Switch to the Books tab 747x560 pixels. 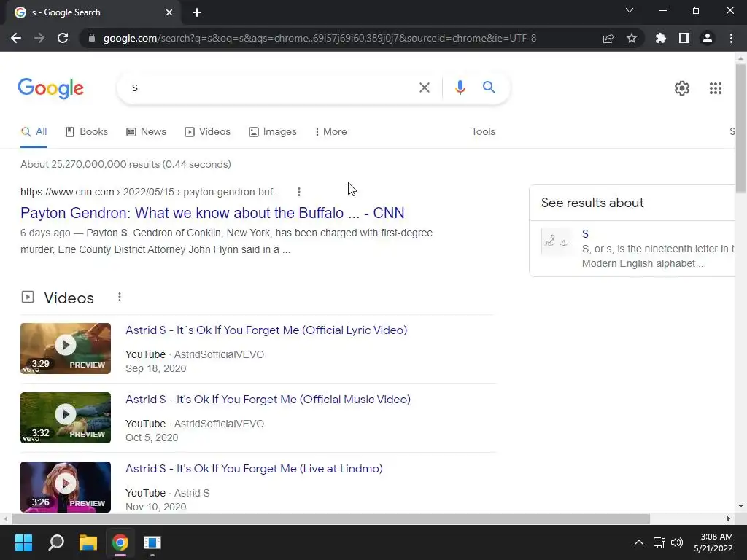point(87,132)
